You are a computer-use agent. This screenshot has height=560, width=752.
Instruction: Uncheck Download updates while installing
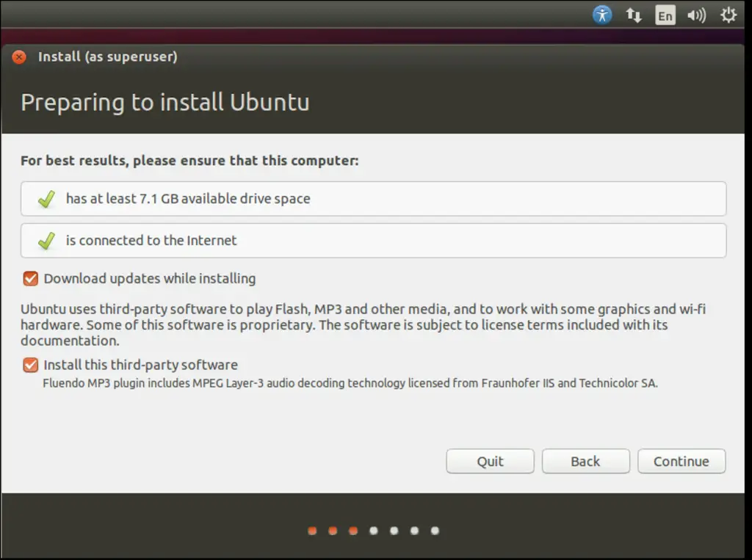[x=31, y=279]
